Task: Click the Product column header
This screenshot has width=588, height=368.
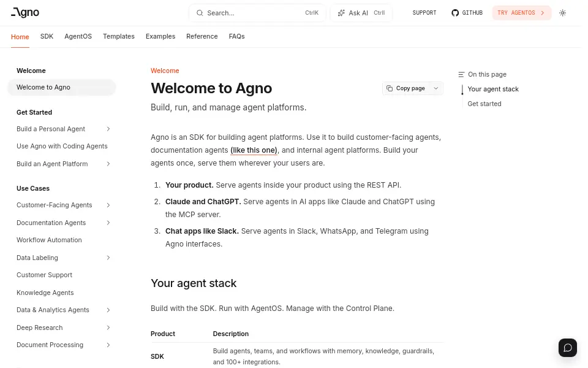Action: tap(163, 334)
